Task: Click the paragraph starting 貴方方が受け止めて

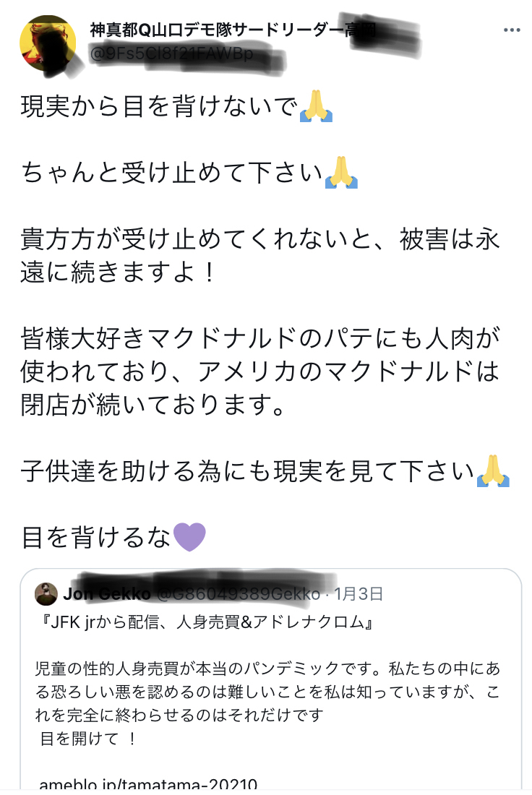Action: point(260,257)
